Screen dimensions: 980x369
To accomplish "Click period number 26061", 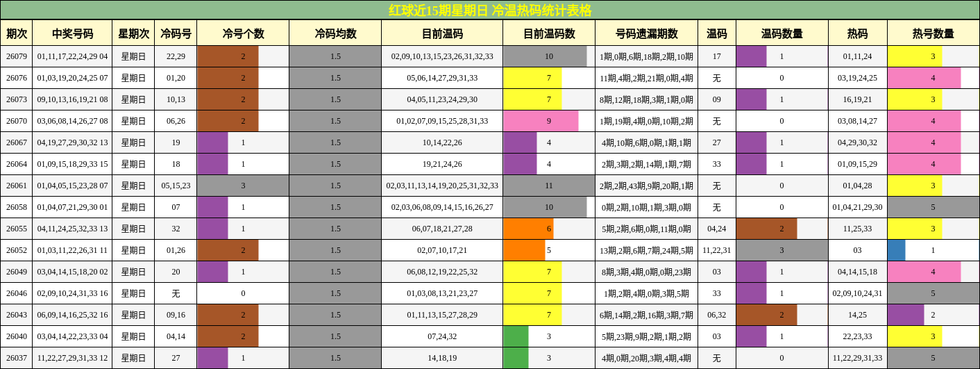I will coord(17,186).
